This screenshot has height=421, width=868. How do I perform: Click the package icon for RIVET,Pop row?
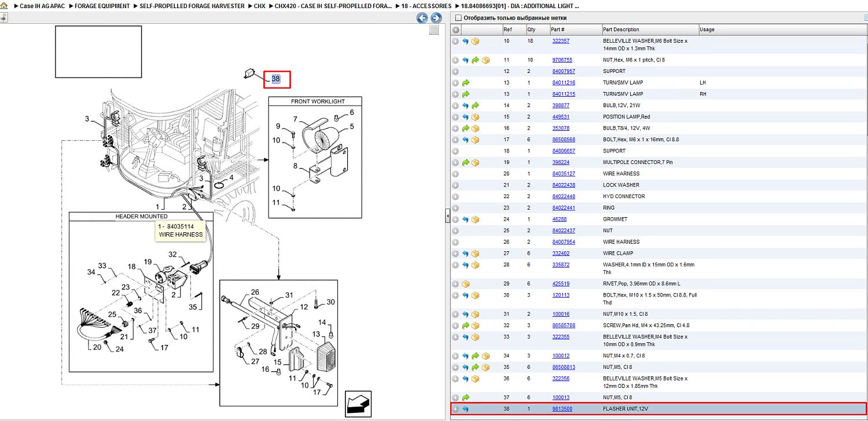465,284
